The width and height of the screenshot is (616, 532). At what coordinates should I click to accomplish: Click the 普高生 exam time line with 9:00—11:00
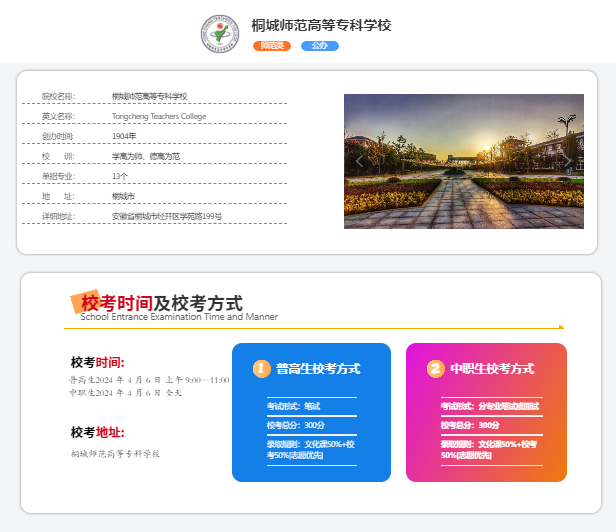(149, 380)
